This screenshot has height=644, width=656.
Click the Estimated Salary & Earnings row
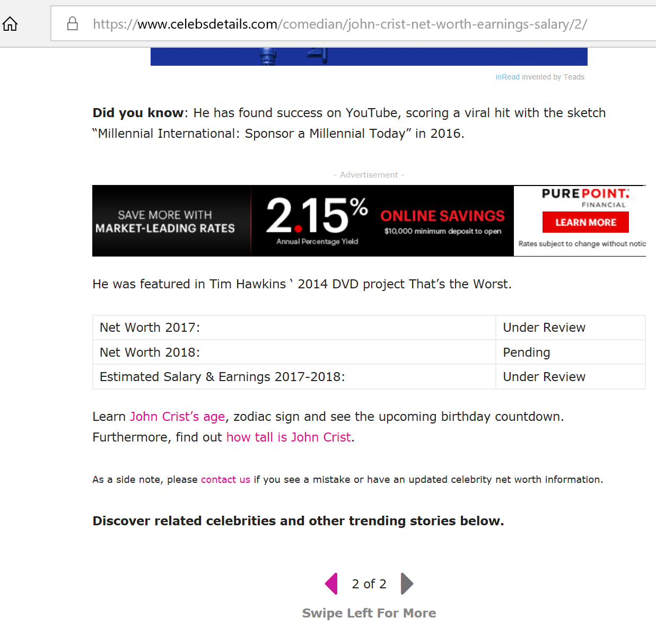pyautogui.click(x=369, y=377)
